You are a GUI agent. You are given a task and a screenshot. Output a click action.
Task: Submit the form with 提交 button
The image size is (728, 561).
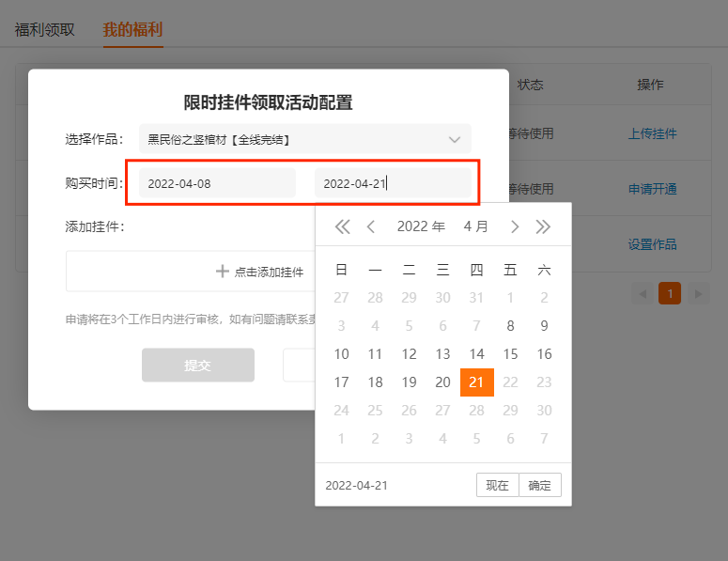[x=198, y=366]
